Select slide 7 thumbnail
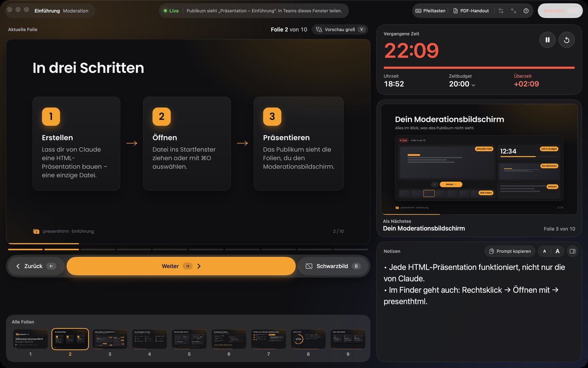 269,339
